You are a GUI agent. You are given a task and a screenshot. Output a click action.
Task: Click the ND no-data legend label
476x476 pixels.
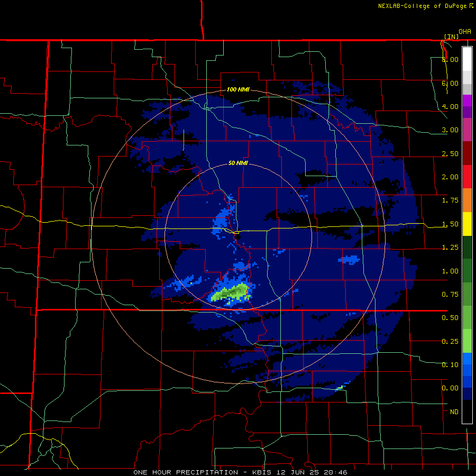click(x=454, y=412)
